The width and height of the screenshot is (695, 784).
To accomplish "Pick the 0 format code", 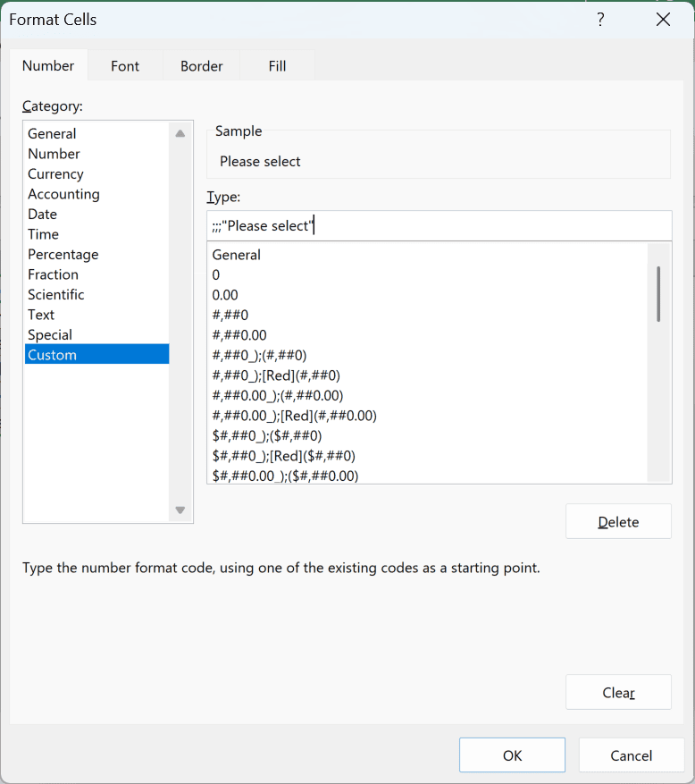I will click(x=429, y=274).
